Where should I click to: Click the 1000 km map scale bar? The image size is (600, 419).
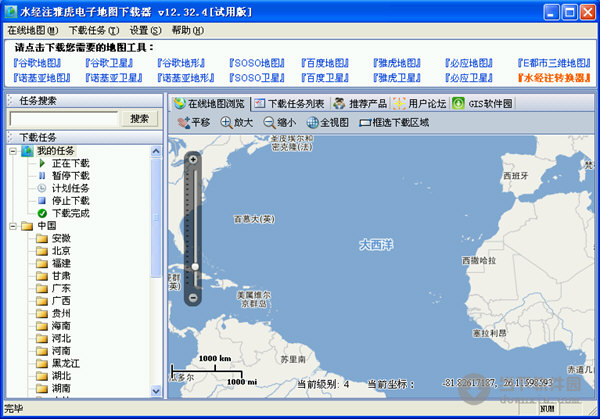(207, 369)
